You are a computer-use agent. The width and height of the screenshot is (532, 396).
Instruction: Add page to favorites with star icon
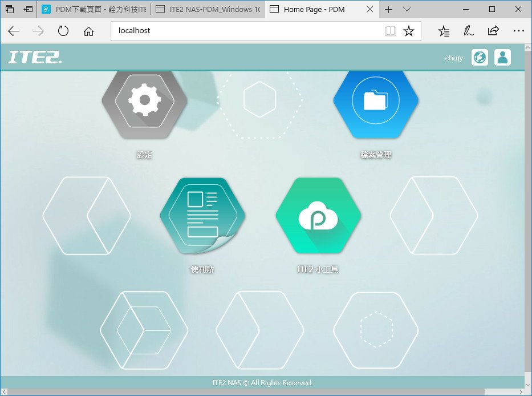[x=409, y=31]
